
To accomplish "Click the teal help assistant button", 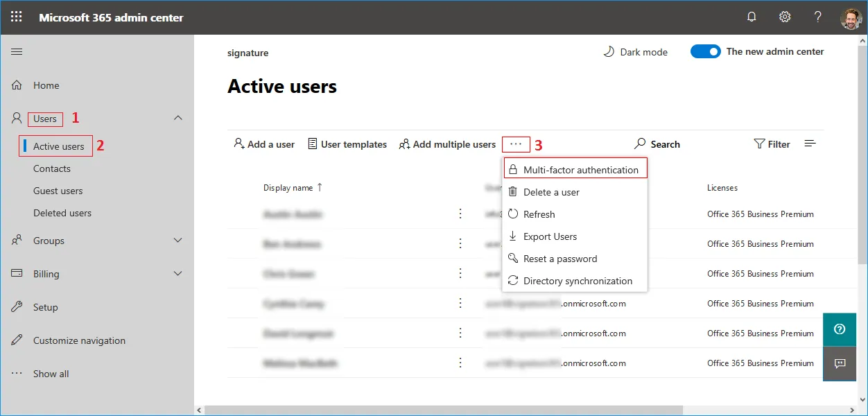I will click(840, 329).
